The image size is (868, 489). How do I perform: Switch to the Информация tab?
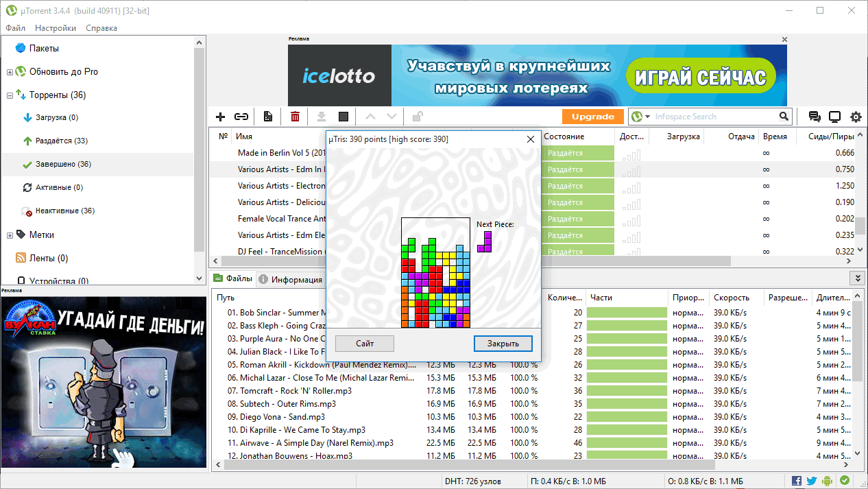[291, 279]
